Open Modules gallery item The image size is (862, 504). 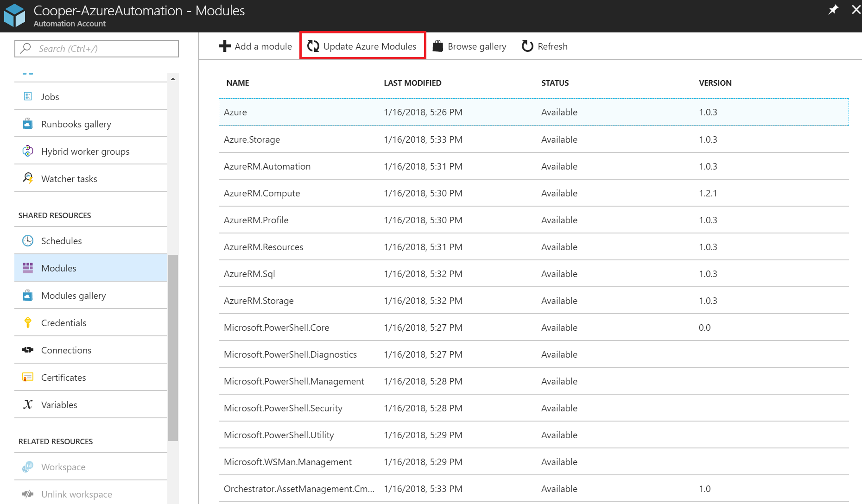coord(91,295)
